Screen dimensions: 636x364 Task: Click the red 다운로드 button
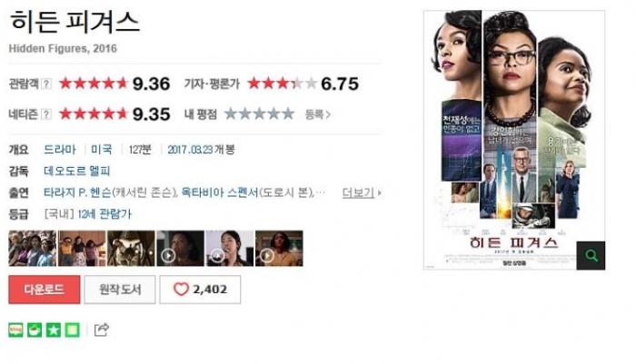click(45, 290)
